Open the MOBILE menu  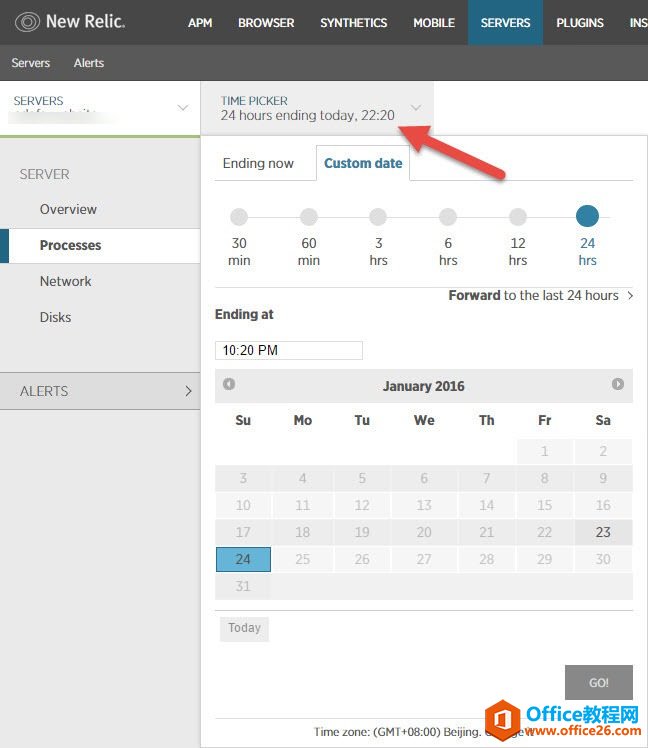click(434, 22)
